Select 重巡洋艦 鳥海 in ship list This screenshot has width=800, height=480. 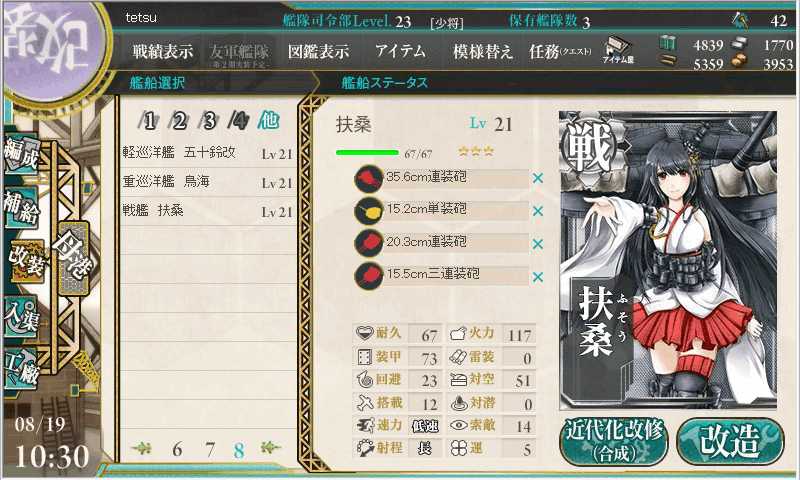208,182
